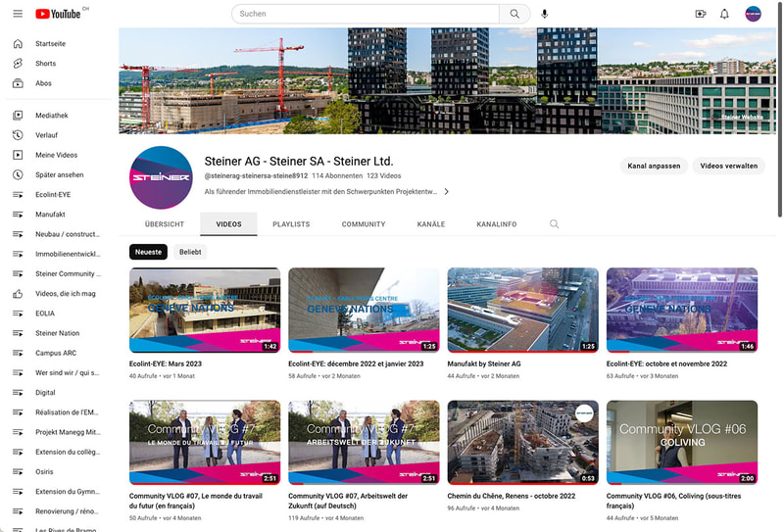Open the account avatar menu
Screen dimensions: 784x532
pos(754,14)
